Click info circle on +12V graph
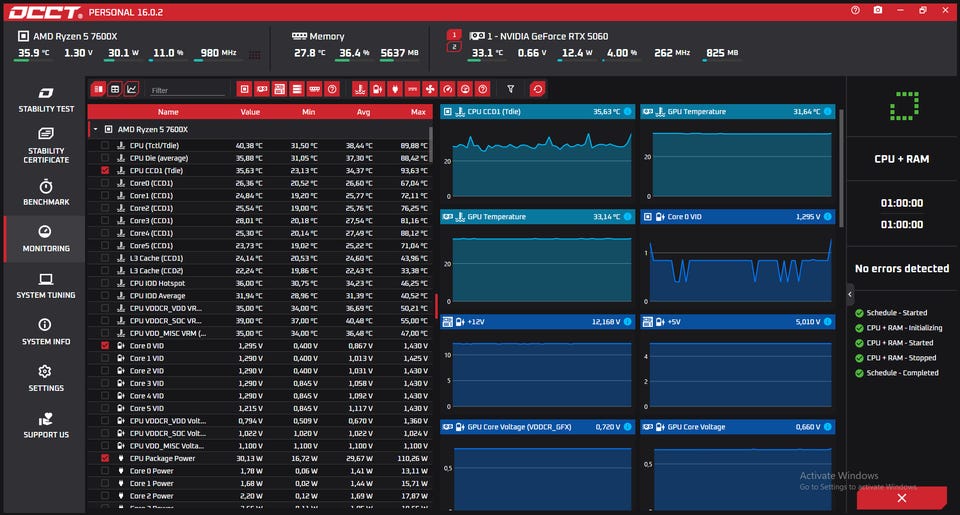 click(628, 321)
